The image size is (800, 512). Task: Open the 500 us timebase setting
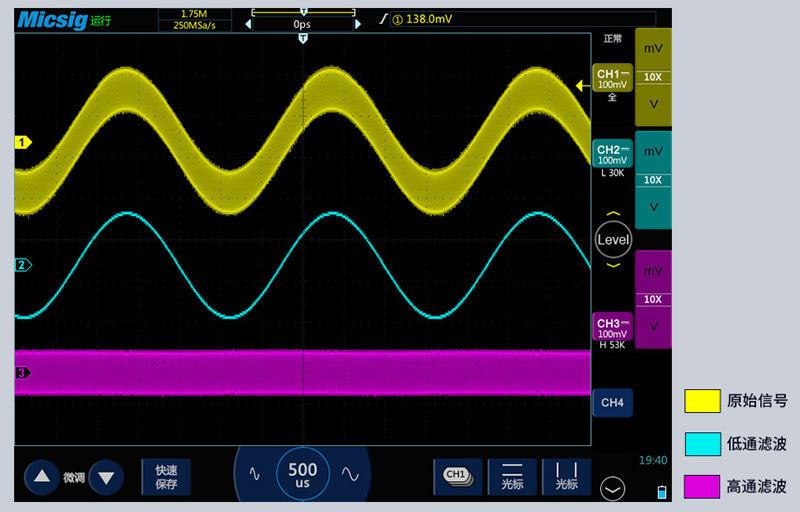click(303, 474)
